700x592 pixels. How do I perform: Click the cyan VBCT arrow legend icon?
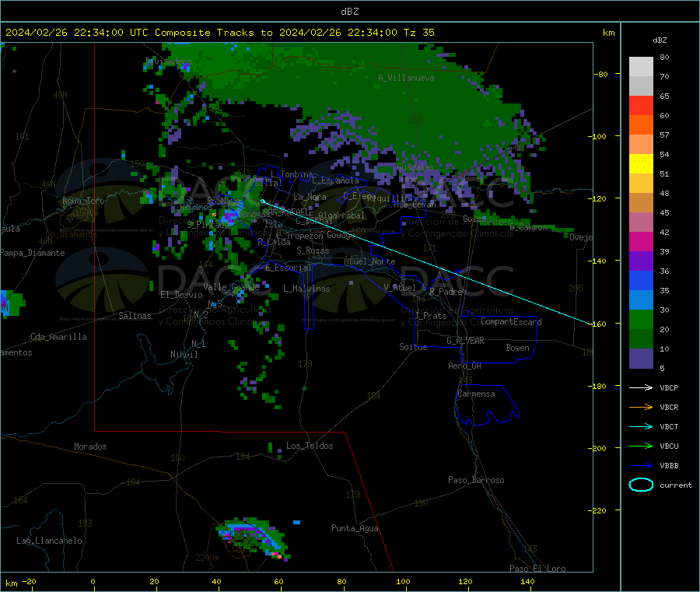coord(641,426)
